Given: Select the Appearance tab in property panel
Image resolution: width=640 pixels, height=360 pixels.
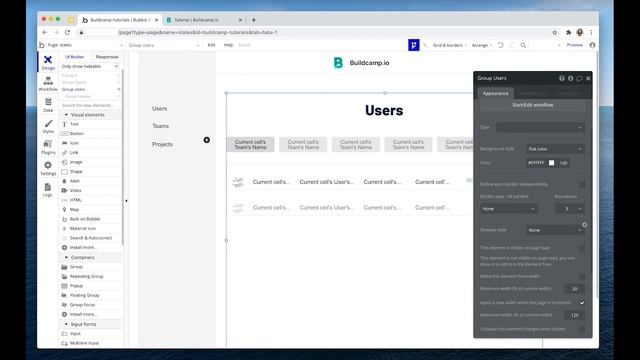Looking at the screenshot, I should pyautogui.click(x=496, y=93).
